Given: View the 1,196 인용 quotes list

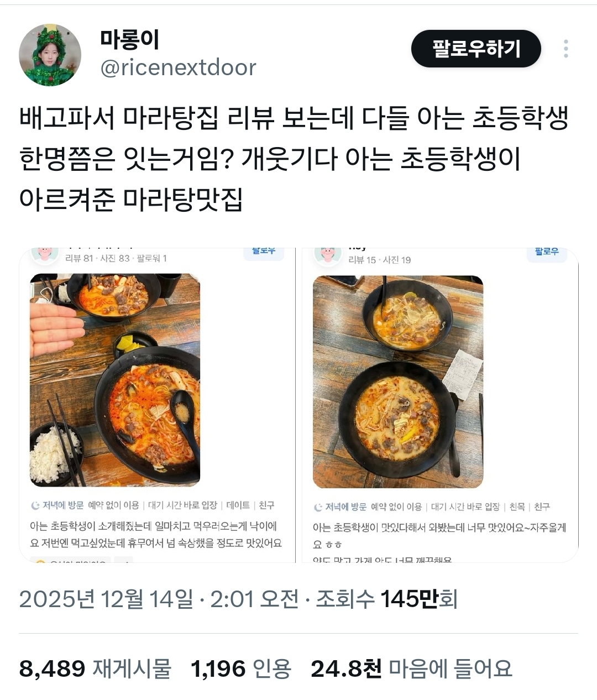Looking at the screenshot, I should [x=240, y=669].
